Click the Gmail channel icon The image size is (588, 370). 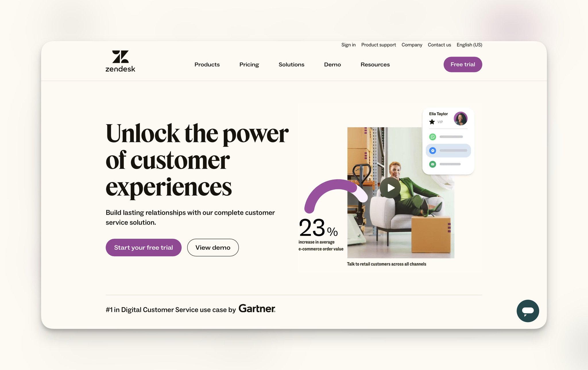pyautogui.click(x=432, y=164)
